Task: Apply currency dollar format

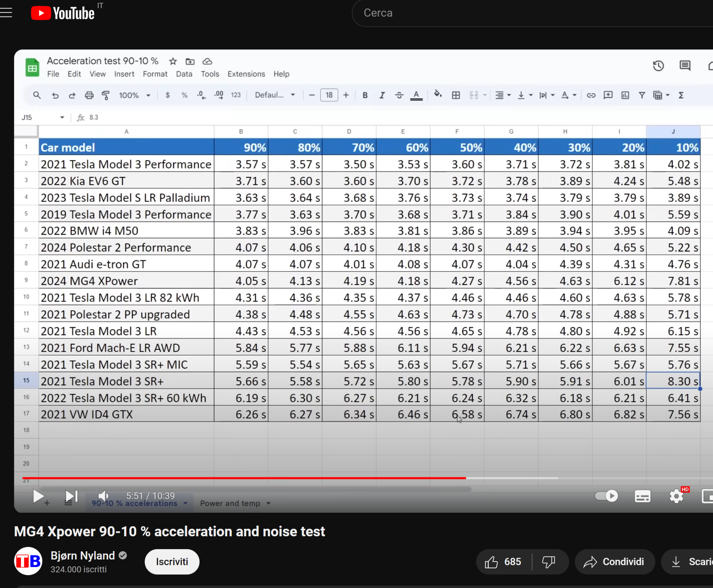Action: click(x=168, y=95)
